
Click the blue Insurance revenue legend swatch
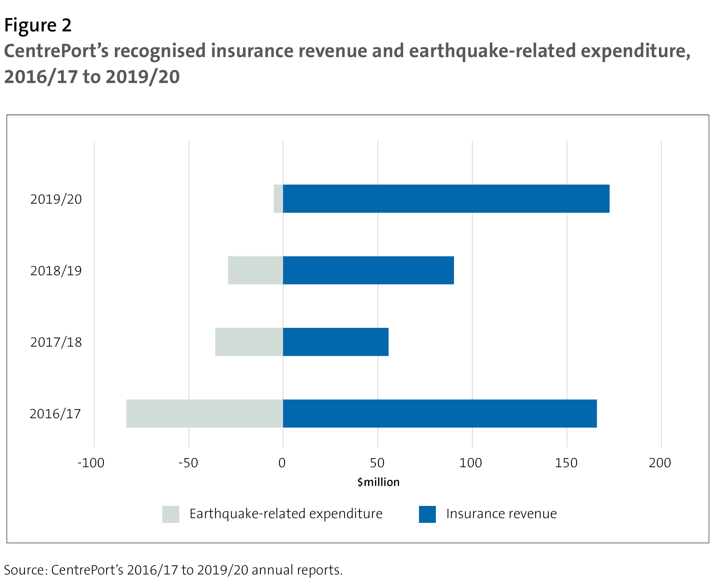pos(427,514)
